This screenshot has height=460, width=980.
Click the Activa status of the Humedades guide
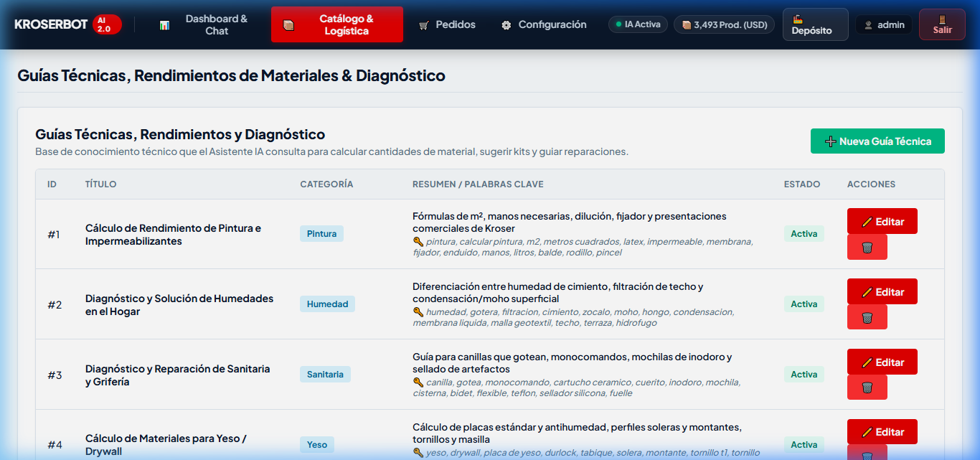click(804, 304)
